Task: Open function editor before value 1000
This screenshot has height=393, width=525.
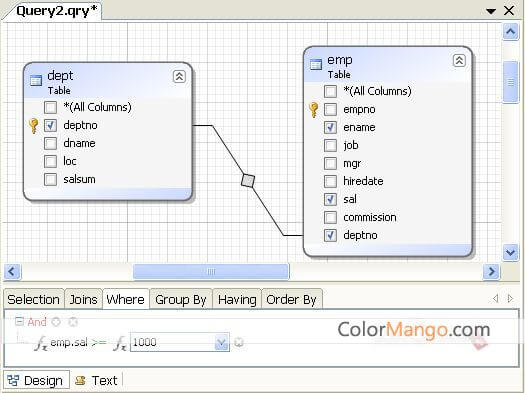Action: point(120,343)
